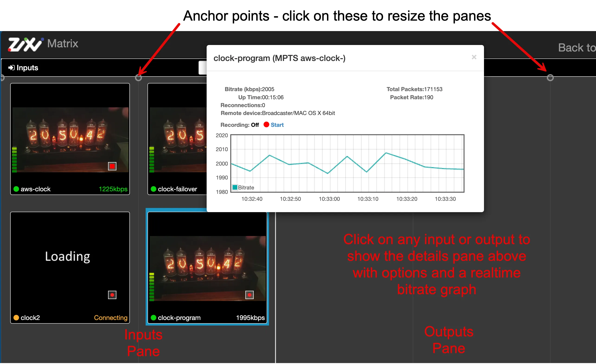Click the 10:33:00 time axis label
Viewport: 596px width, 364px height.
pyautogui.click(x=329, y=199)
